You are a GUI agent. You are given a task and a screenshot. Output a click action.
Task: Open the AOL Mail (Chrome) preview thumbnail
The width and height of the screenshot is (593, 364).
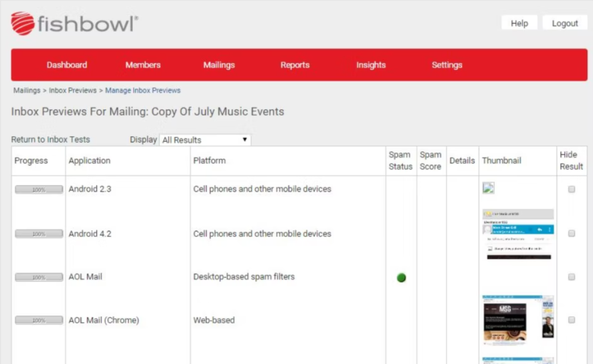click(518, 320)
